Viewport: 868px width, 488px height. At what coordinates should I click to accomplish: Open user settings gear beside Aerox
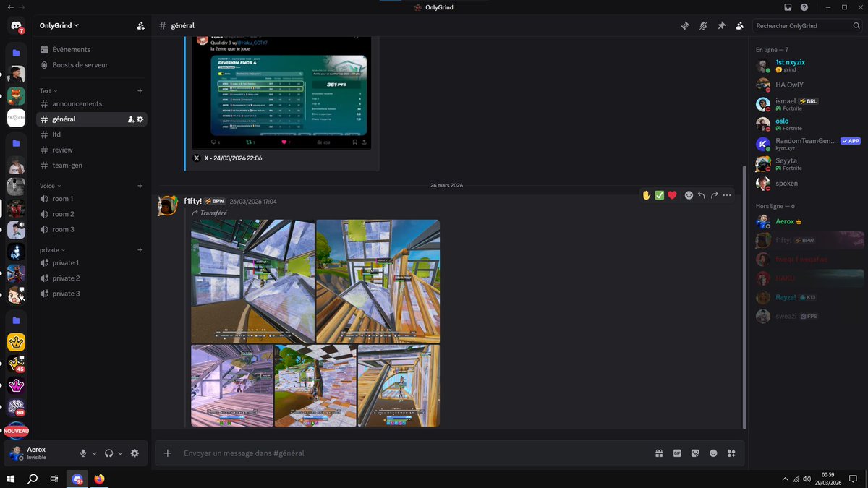pyautogui.click(x=135, y=453)
